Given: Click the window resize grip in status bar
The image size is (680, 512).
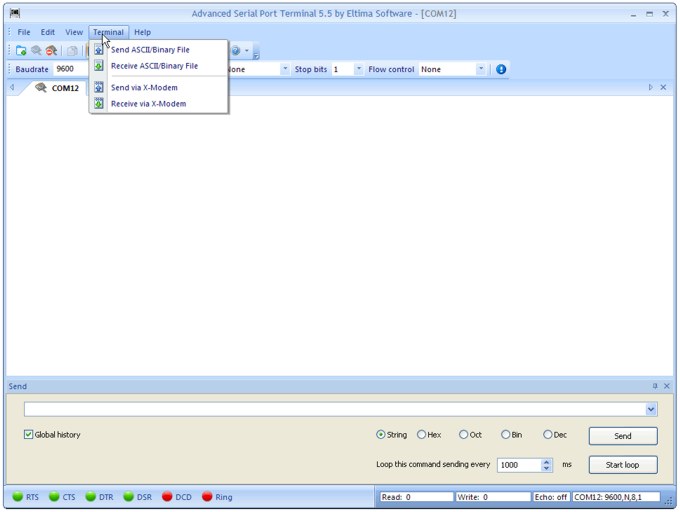Looking at the screenshot, I should 668,501.
